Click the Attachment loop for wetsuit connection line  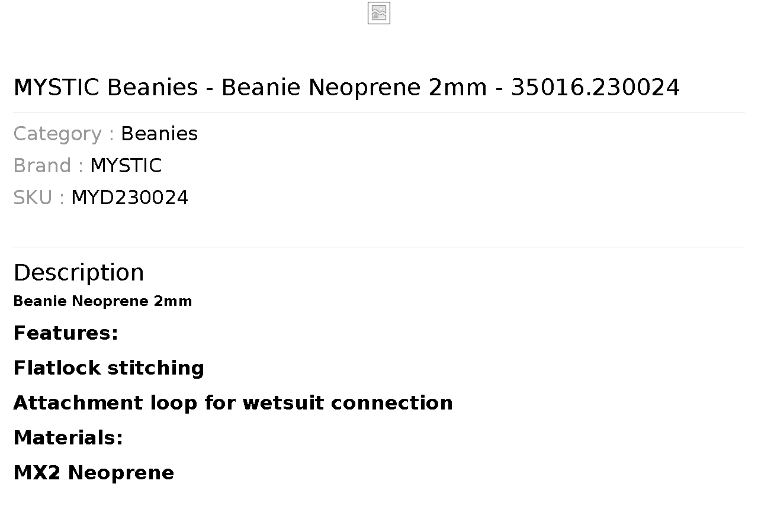point(233,403)
